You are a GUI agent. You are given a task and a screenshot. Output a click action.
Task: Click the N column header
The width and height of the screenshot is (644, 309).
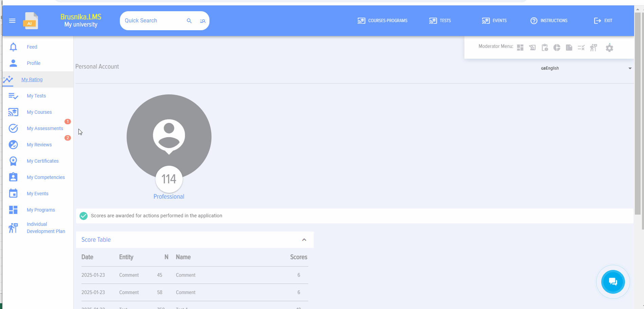click(x=166, y=257)
